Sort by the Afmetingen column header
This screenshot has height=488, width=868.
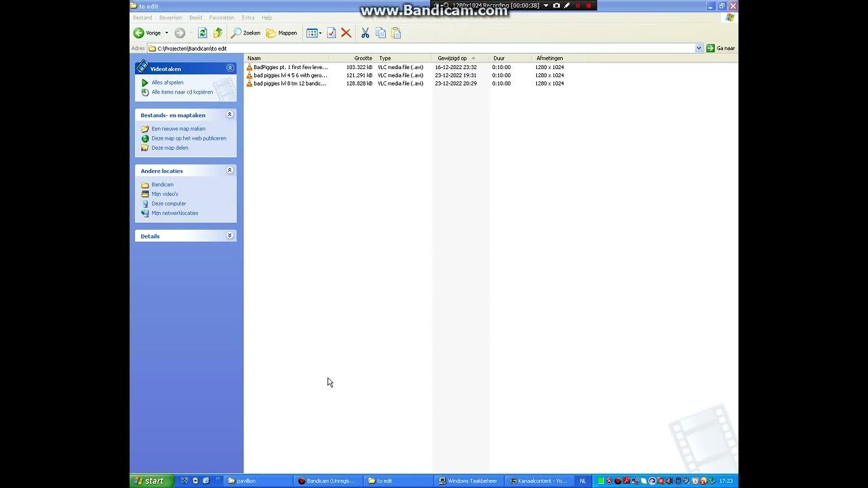click(559, 58)
